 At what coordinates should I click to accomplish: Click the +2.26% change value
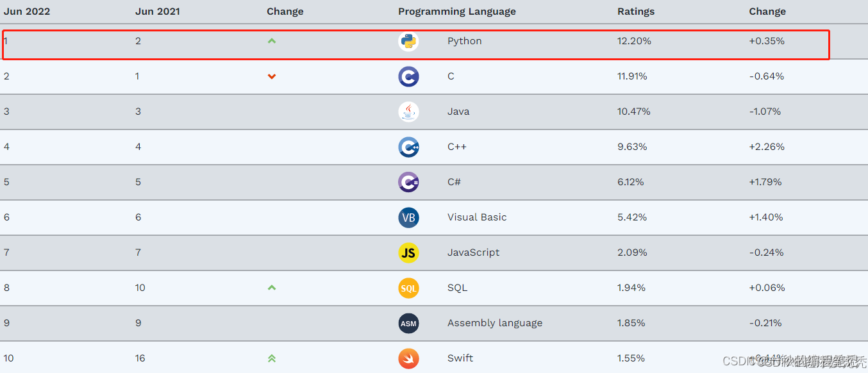pyautogui.click(x=767, y=147)
